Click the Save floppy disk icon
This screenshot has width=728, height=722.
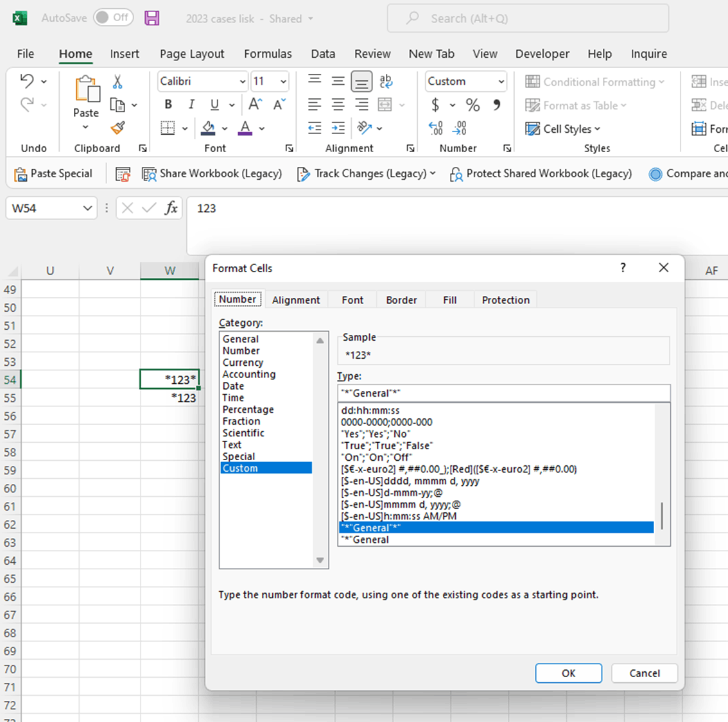coord(152,18)
